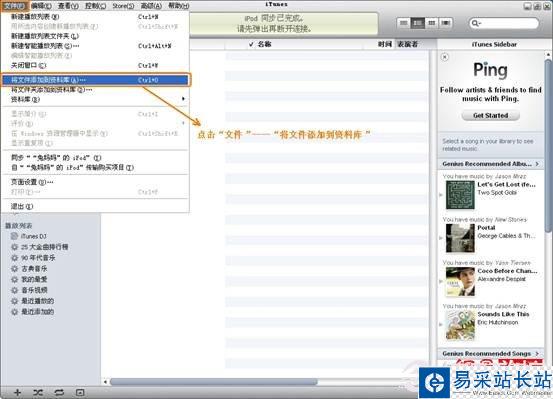553x399 pixels.
Task: Open Sounds Like This title link
Action: tap(503, 314)
